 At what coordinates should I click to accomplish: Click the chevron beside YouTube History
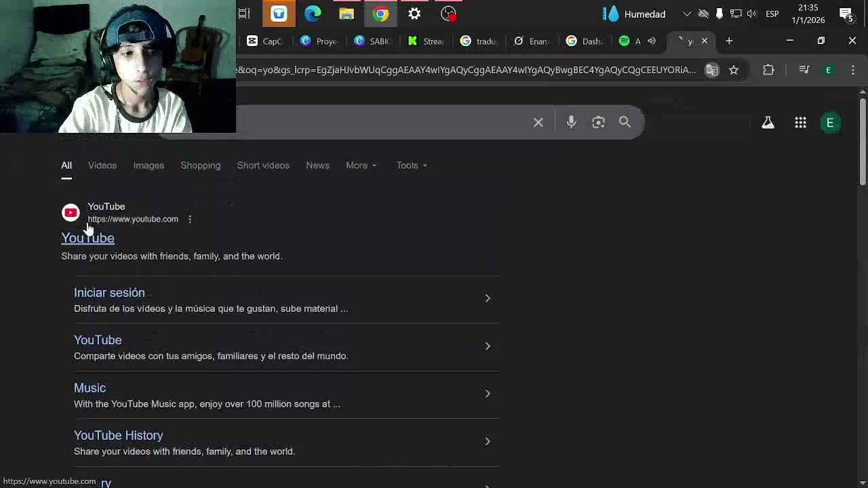point(488,441)
